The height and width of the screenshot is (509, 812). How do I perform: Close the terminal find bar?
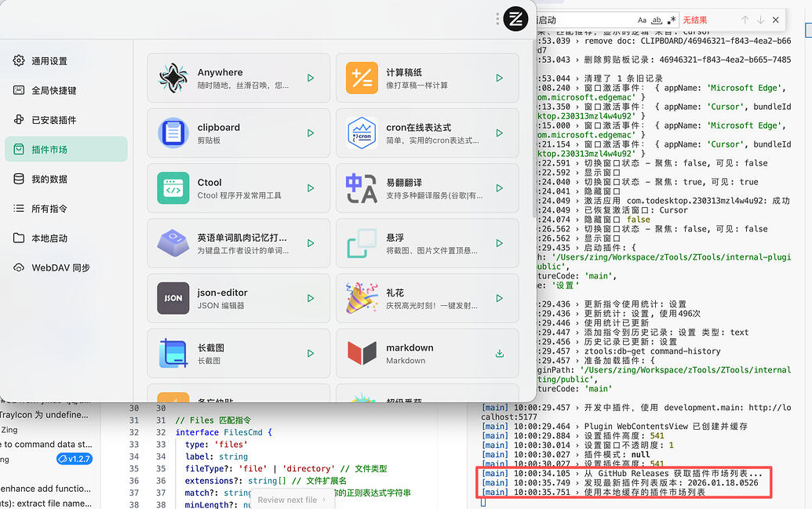[x=776, y=20]
